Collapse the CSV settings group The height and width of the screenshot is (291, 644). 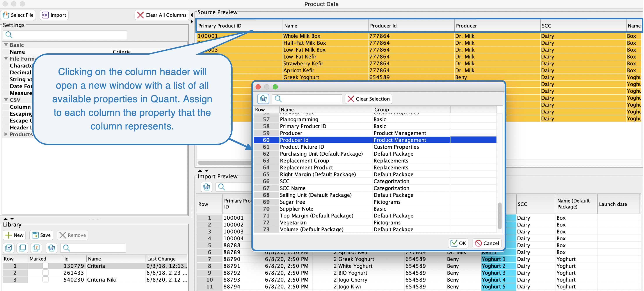click(6, 100)
